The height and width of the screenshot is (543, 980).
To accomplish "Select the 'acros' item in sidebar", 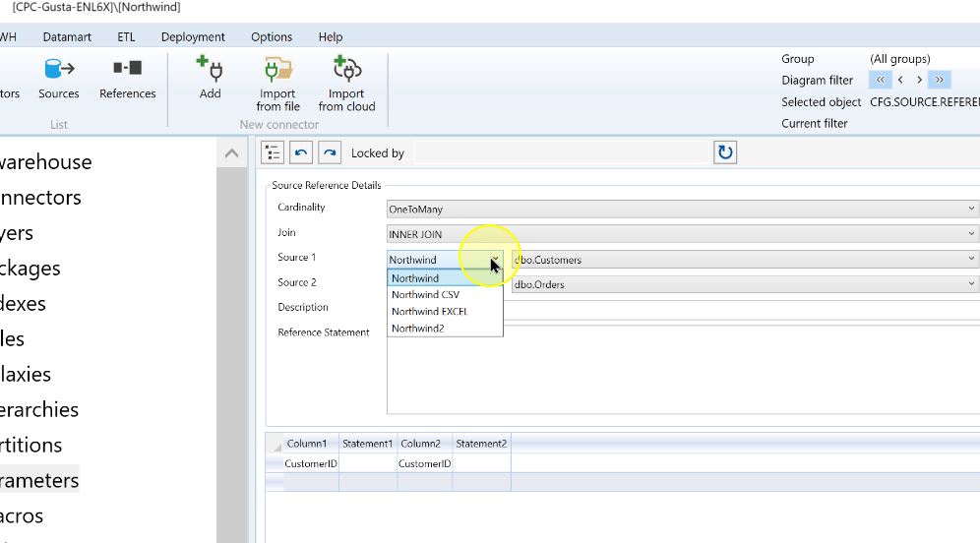I will (22, 516).
